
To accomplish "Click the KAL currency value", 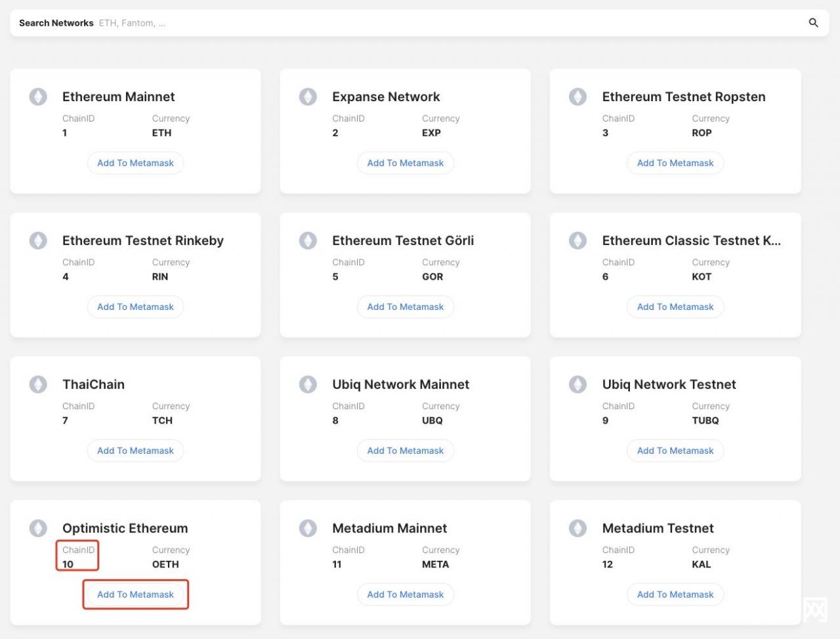I will [702, 564].
